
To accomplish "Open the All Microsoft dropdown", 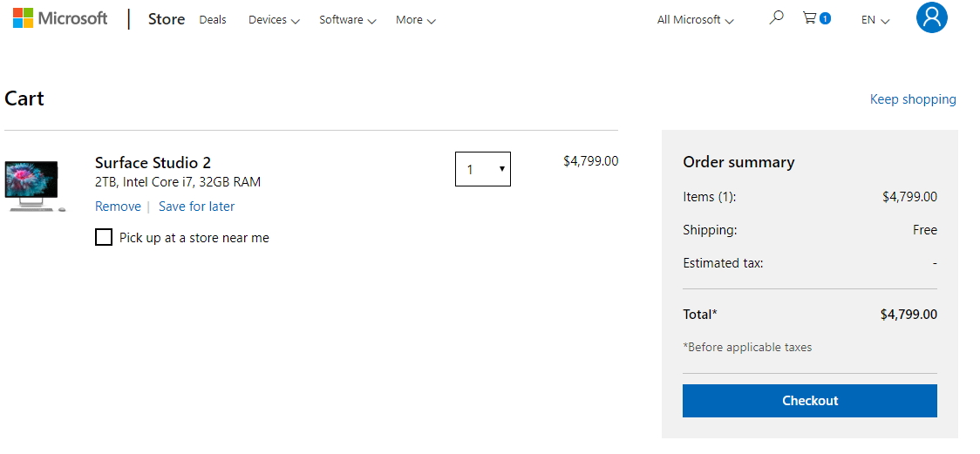I will click(695, 20).
